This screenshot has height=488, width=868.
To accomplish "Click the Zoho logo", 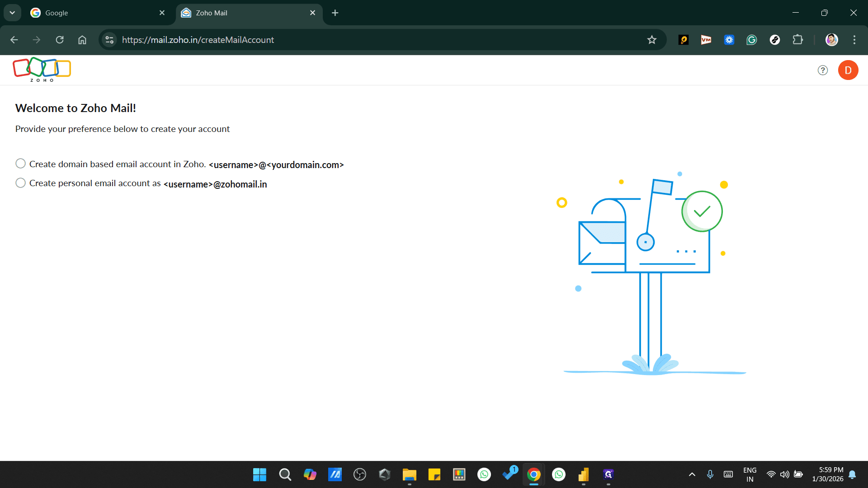I will (x=42, y=70).
